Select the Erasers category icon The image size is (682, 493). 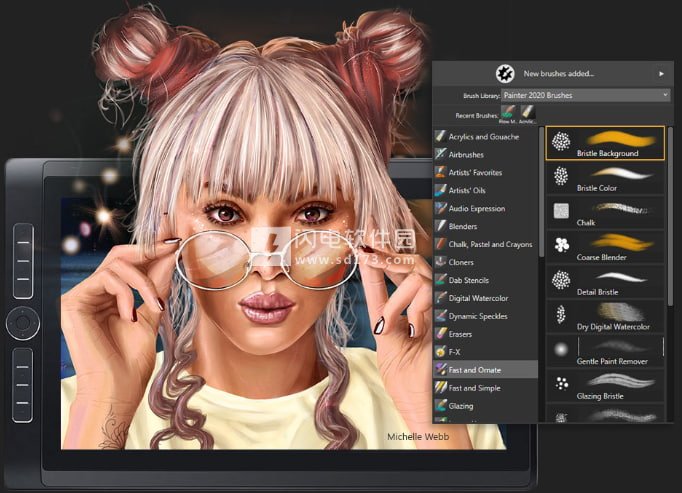click(441, 334)
